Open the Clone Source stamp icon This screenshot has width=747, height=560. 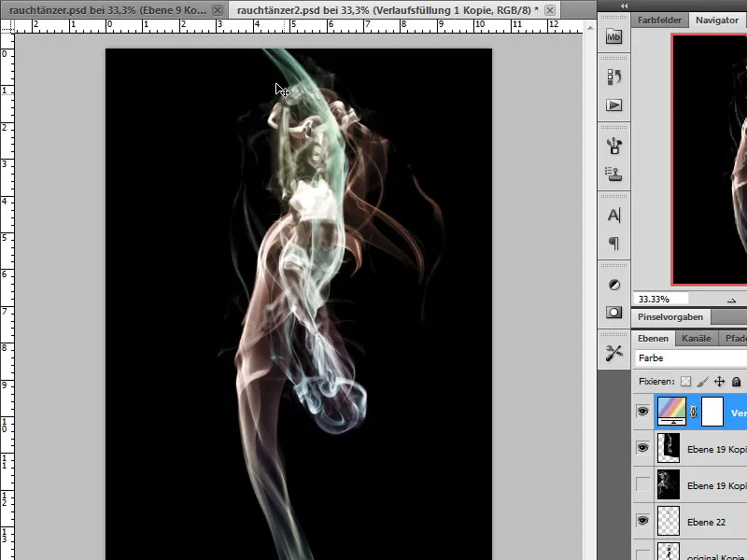click(x=613, y=175)
